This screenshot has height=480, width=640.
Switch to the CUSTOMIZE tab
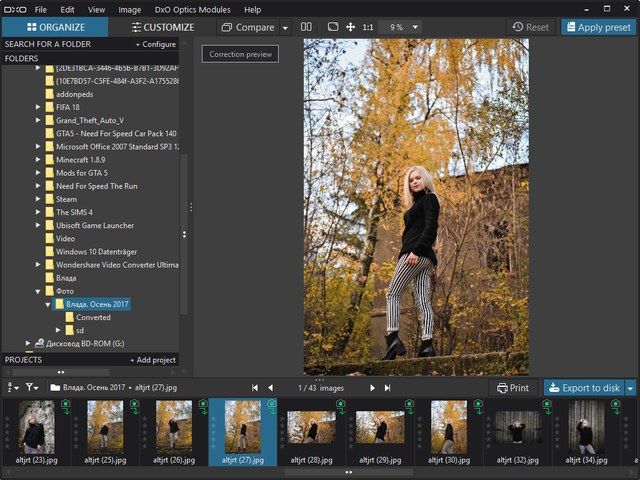[161, 27]
